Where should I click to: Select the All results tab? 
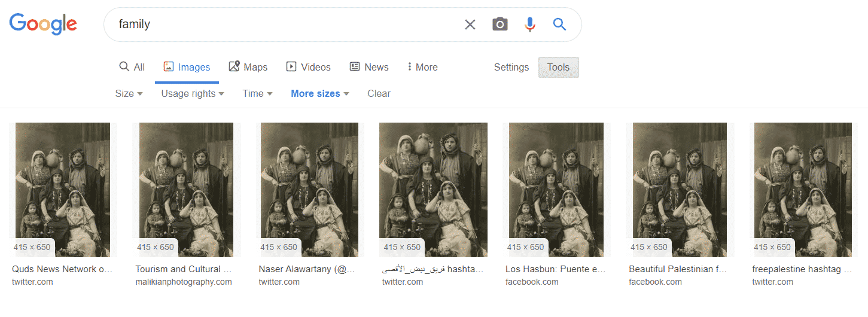[132, 67]
